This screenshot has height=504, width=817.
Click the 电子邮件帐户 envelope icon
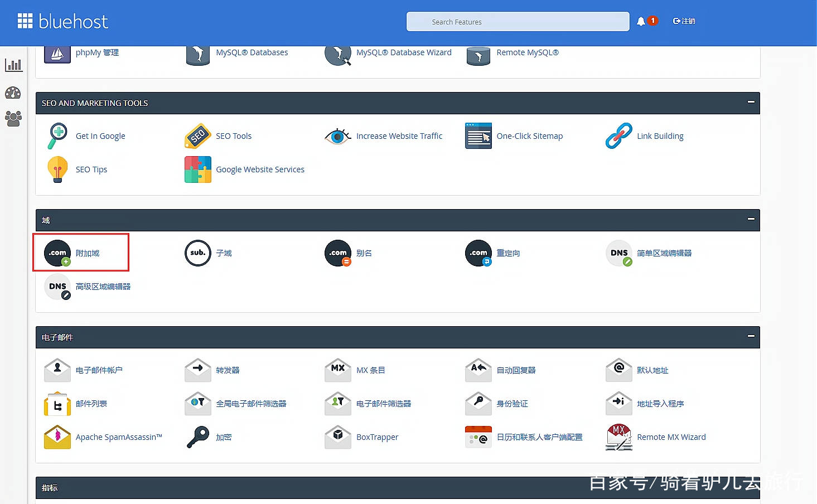57,370
